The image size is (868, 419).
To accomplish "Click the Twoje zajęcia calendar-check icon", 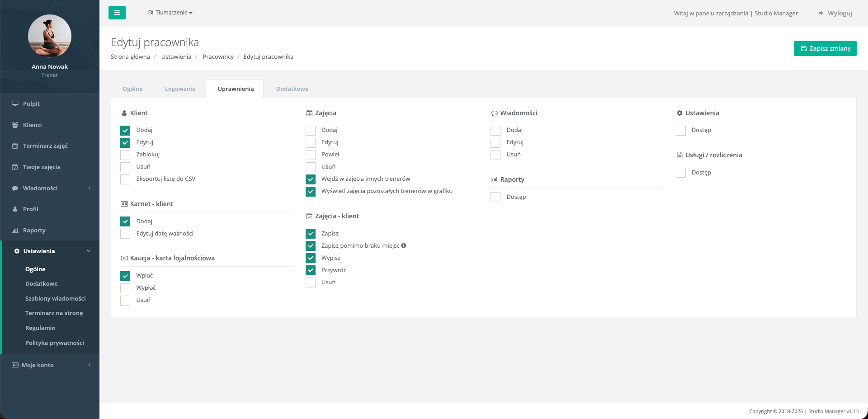I will [x=15, y=167].
